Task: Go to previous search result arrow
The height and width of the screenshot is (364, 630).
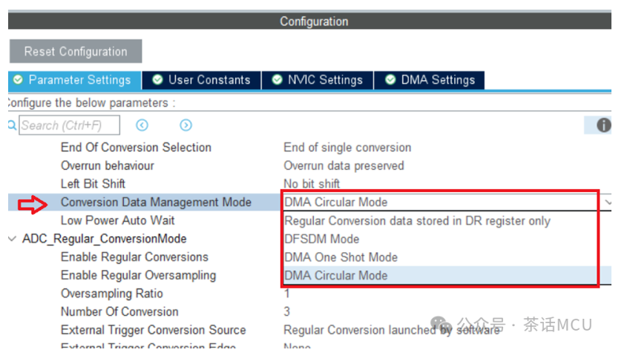Action: [142, 125]
